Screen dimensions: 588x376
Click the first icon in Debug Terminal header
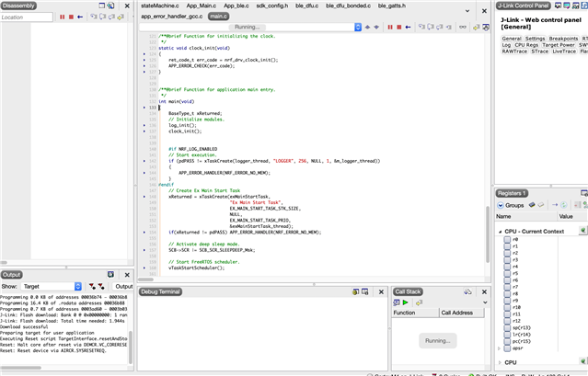pyautogui.click(x=355, y=291)
